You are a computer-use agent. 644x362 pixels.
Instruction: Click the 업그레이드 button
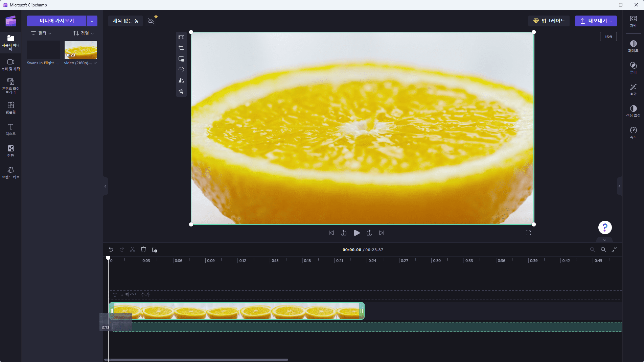pyautogui.click(x=549, y=21)
